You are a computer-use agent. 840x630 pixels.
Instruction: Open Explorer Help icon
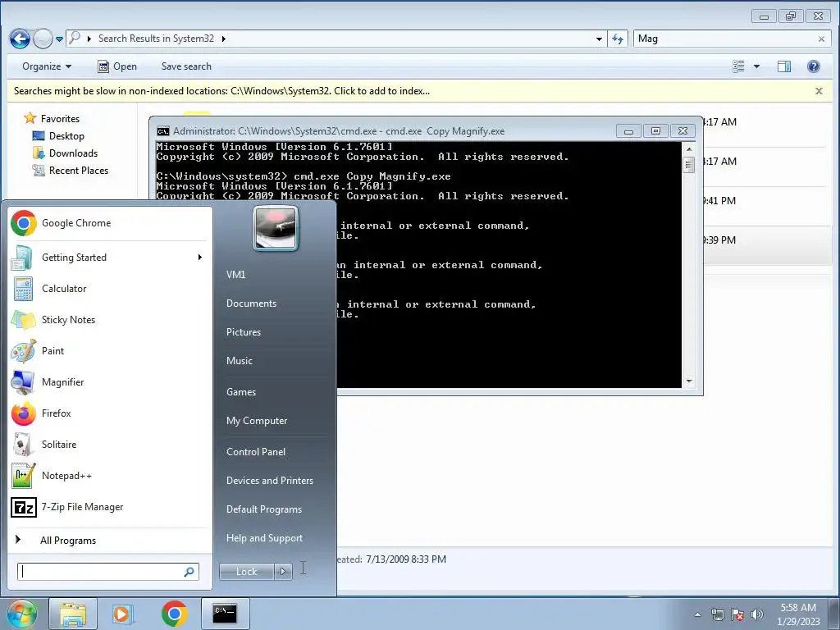[813, 66]
